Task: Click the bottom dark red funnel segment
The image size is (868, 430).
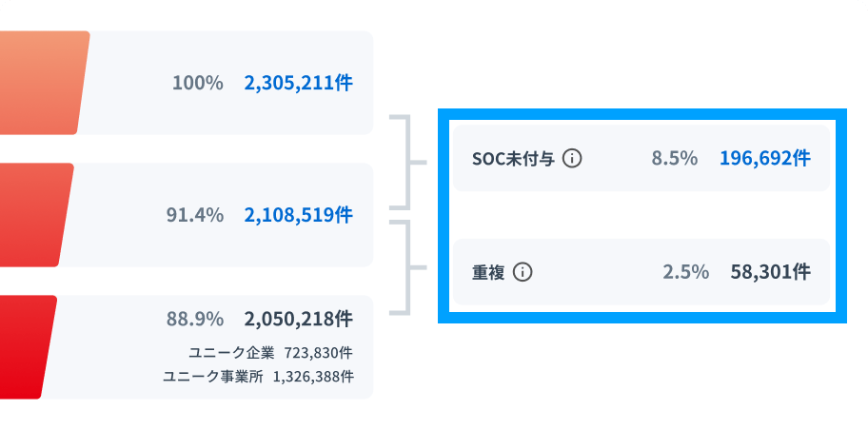Action: pyautogui.click(x=27, y=346)
